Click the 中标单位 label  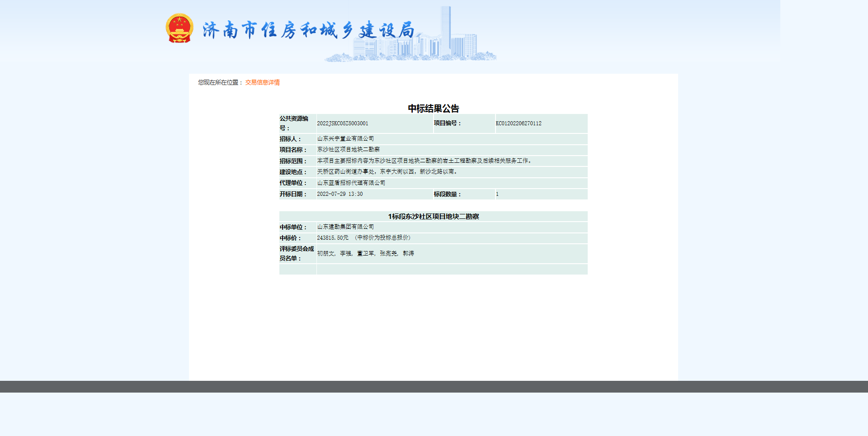(293, 227)
